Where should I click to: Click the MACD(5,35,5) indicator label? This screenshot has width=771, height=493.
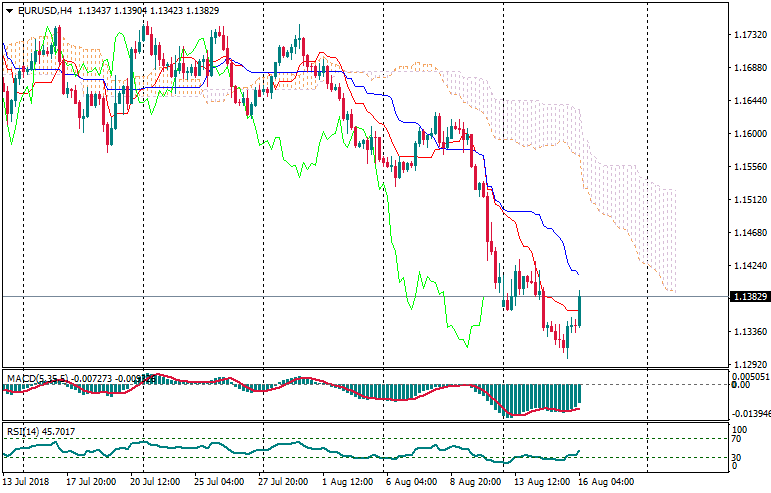37,378
